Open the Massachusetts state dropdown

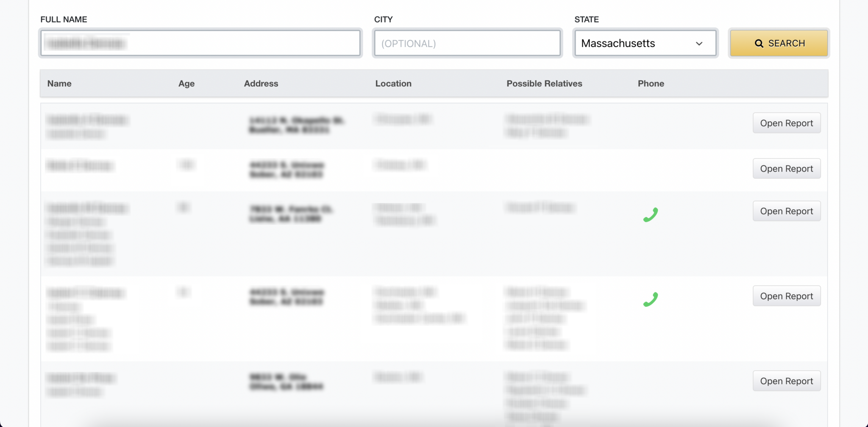tap(645, 43)
